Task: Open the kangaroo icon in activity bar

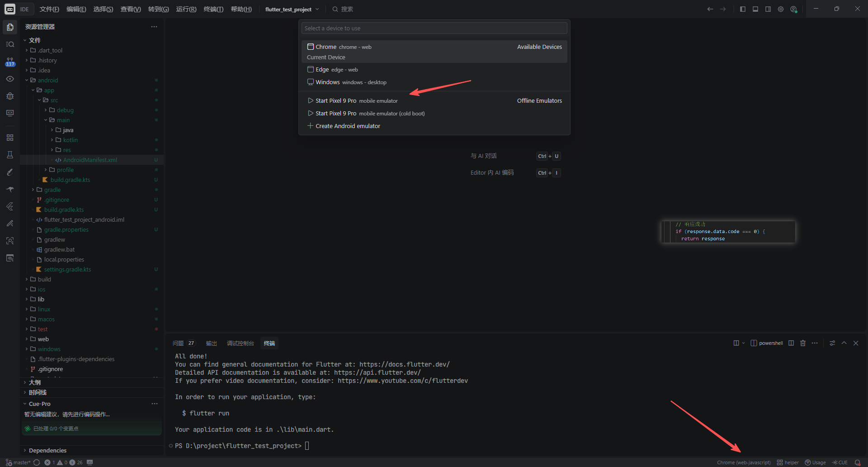Action: [x=10, y=189]
